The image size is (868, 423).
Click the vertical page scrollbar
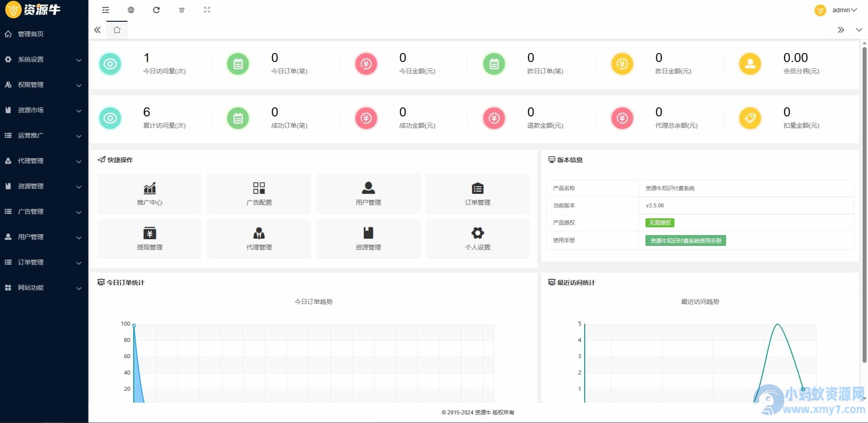(864, 204)
